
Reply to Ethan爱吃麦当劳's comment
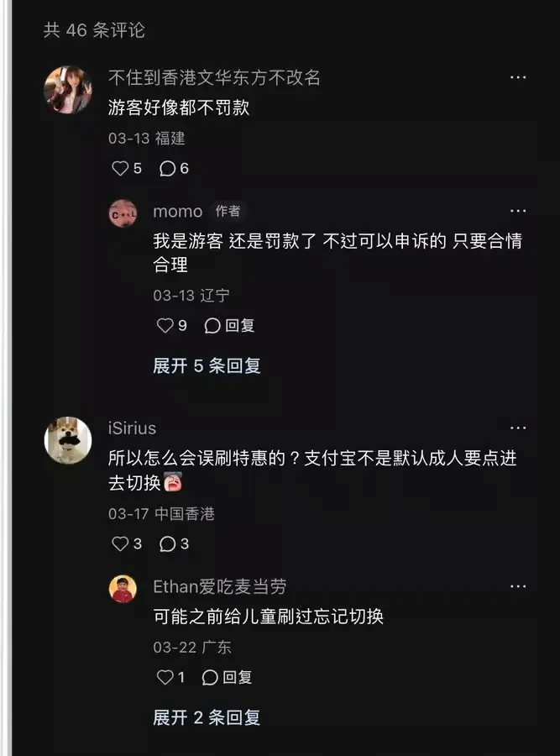tap(227, 677)
